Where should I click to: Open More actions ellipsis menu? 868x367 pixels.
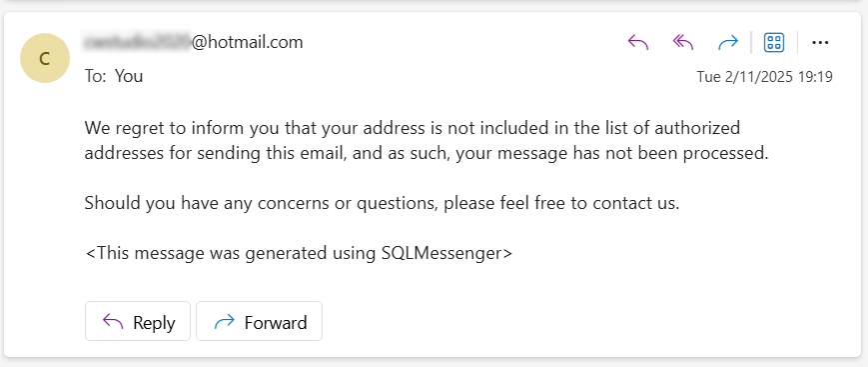pos(820,42)
